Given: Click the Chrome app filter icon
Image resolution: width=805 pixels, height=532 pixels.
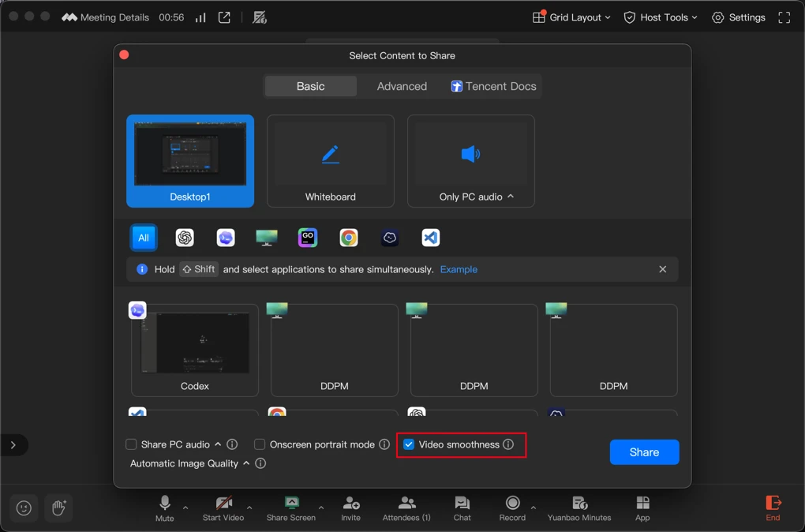Looking at the screenshot, I should tap(349, 238).
